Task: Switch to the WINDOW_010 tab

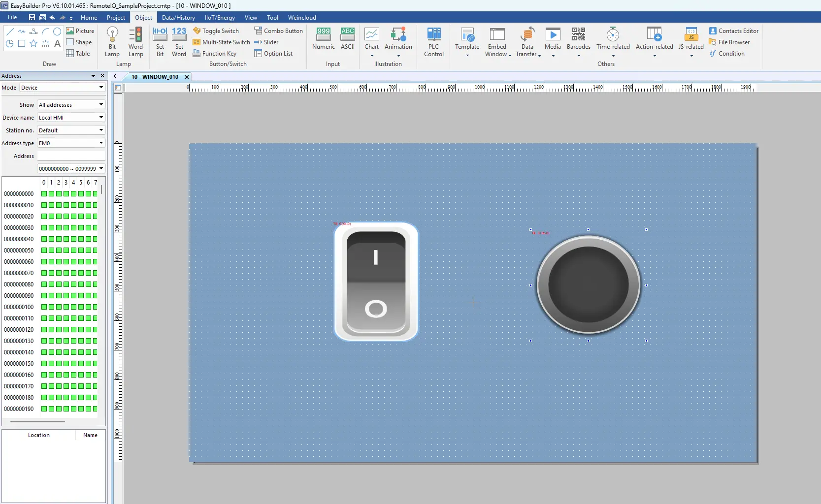Action: point(156,77)
